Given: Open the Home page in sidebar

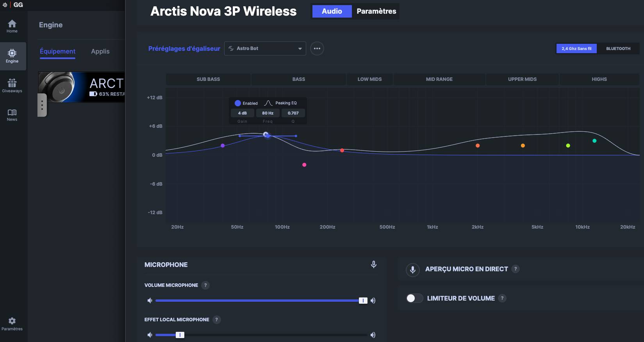Looking at the screenshot, I should 12,26.
